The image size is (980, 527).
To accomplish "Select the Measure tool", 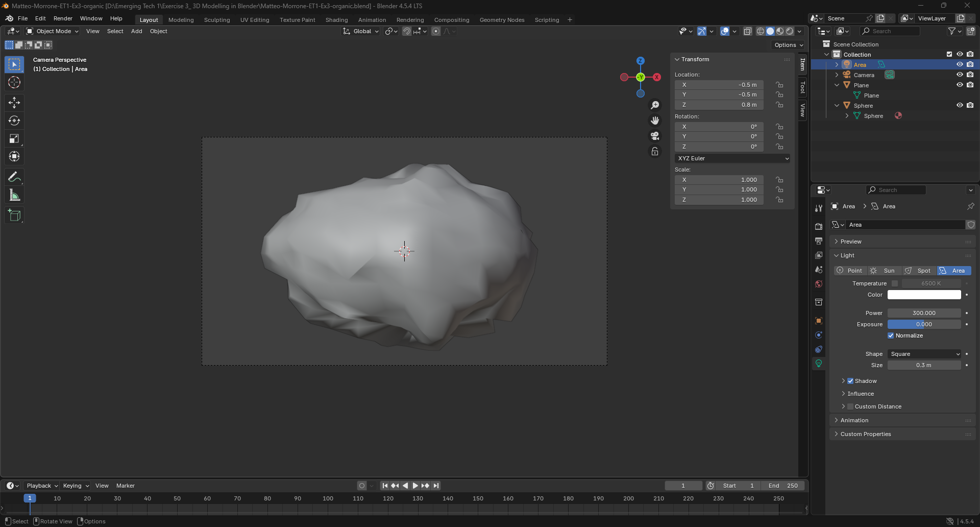I will (14, 195).
